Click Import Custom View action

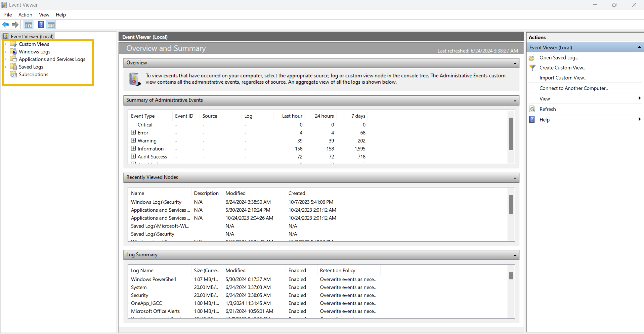[x=563, y=78]
